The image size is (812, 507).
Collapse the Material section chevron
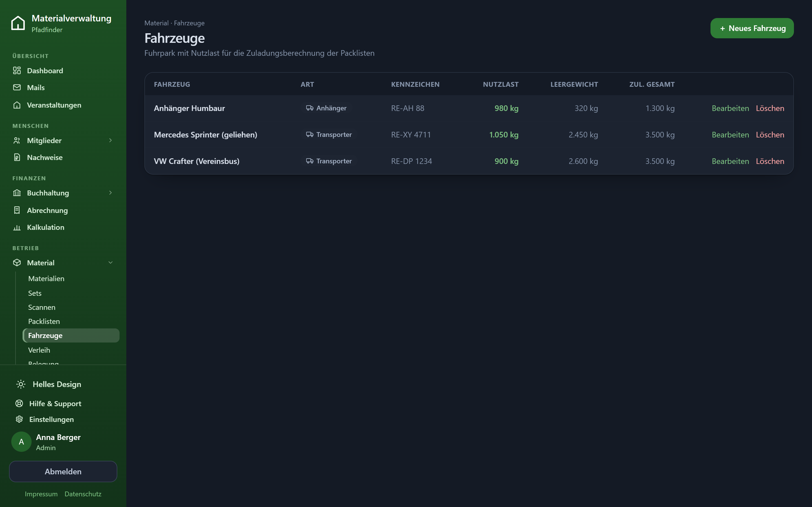tap(111, 263)
